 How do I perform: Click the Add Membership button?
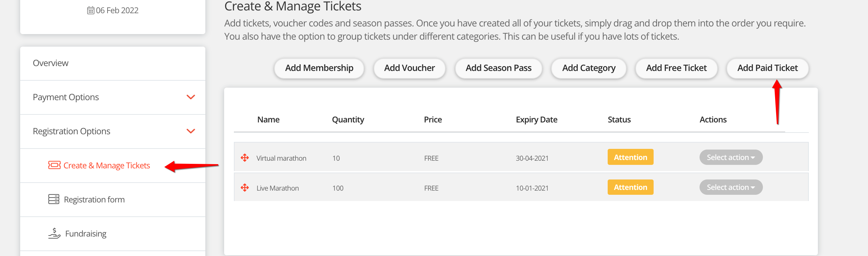(319, 68)
